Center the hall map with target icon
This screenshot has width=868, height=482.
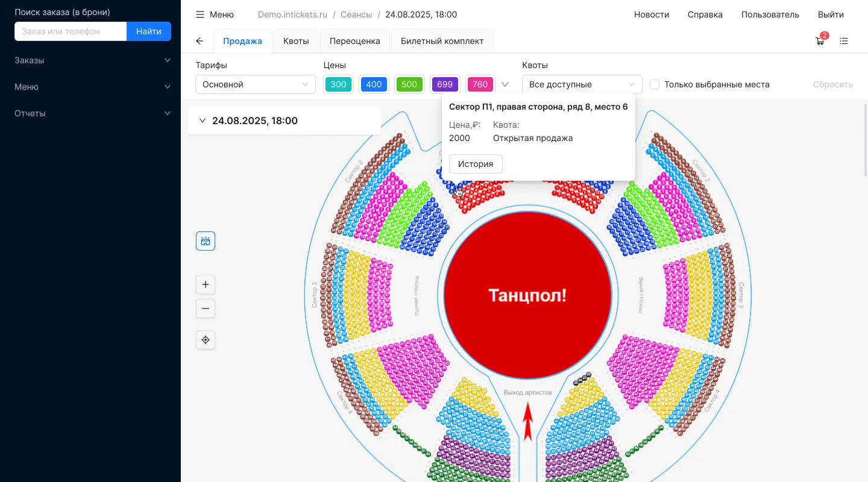tap(206, 340)
